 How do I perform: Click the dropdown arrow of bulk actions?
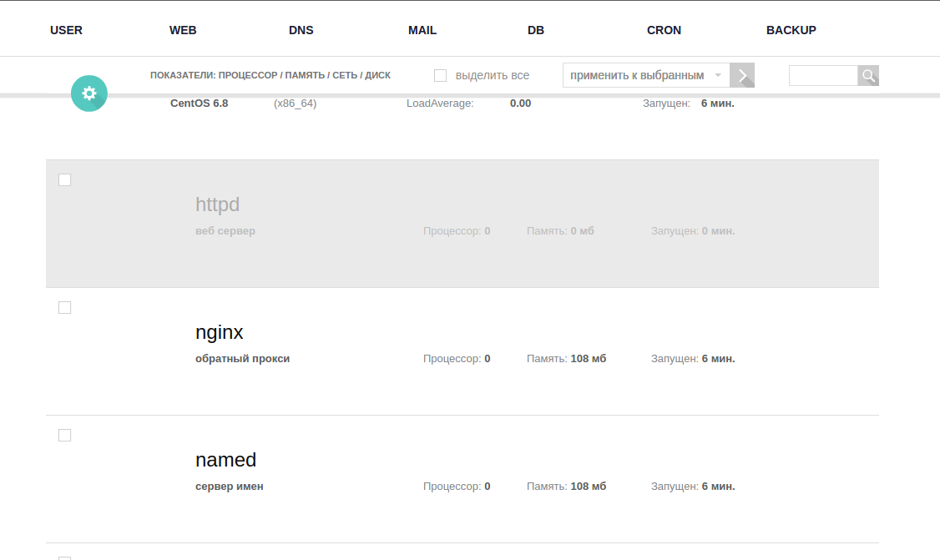718,76
